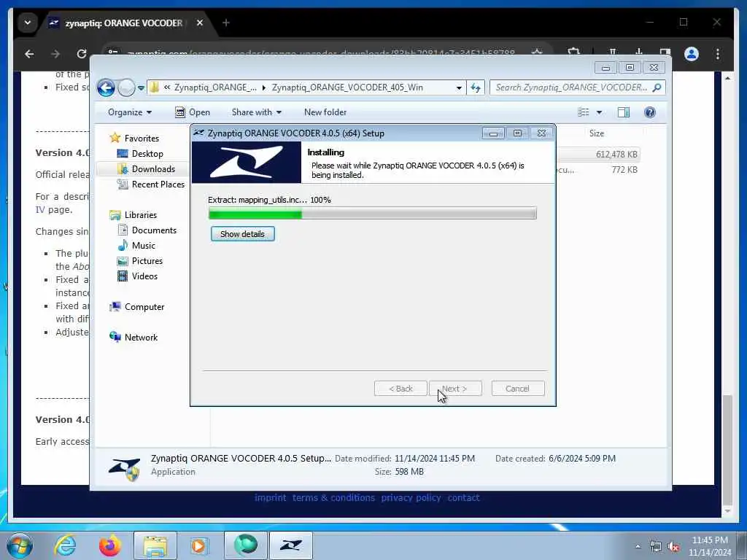Open a new Chrome tab
Viewport: 747px width, 560px height.
(226, 23)
